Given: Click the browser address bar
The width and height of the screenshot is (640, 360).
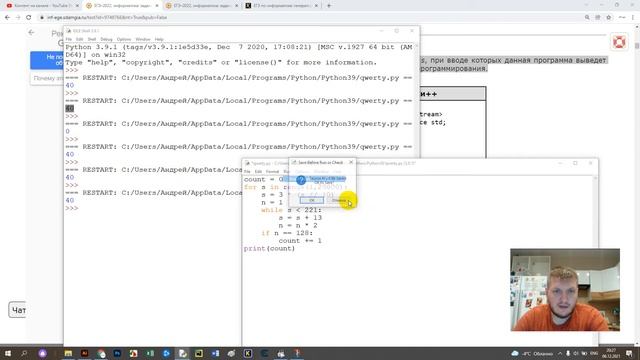Looking at the screenshot, I should (x=310, y=18).
